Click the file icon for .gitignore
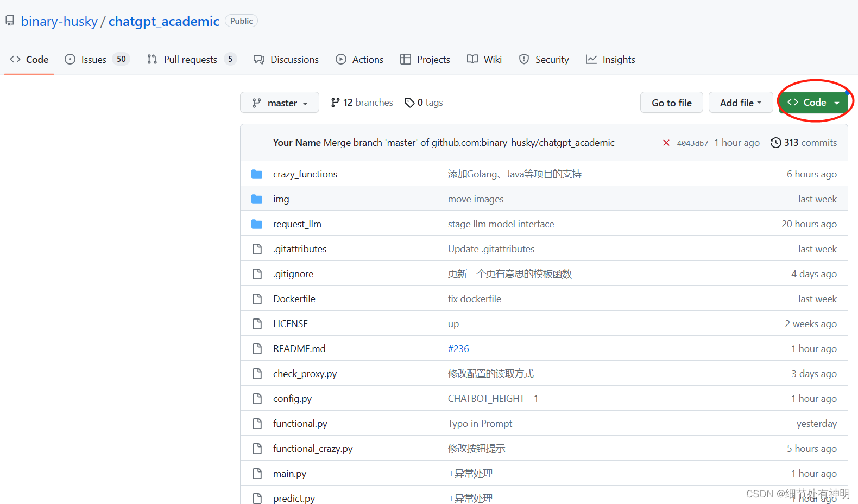This screenshot has width=858, height=504. [257, 274]
